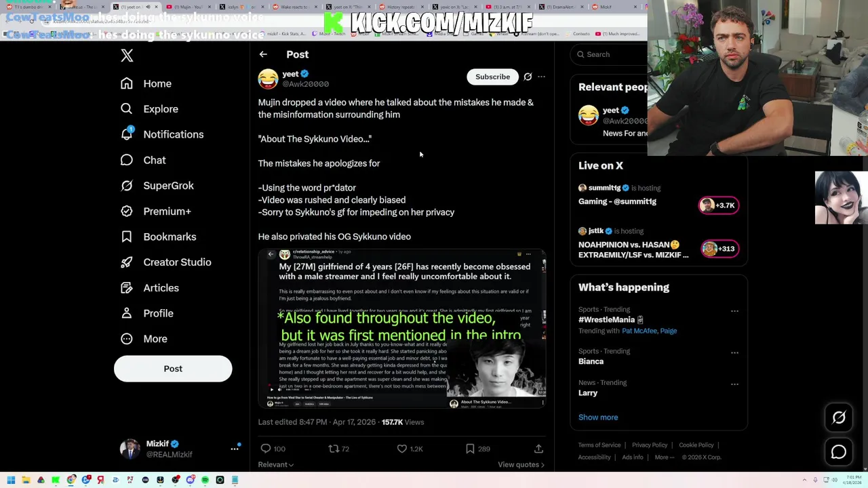This screenshot has width=868, height=488.
Task: Open #WrestleMania trending topic
Action: click(x=610, y=320)
